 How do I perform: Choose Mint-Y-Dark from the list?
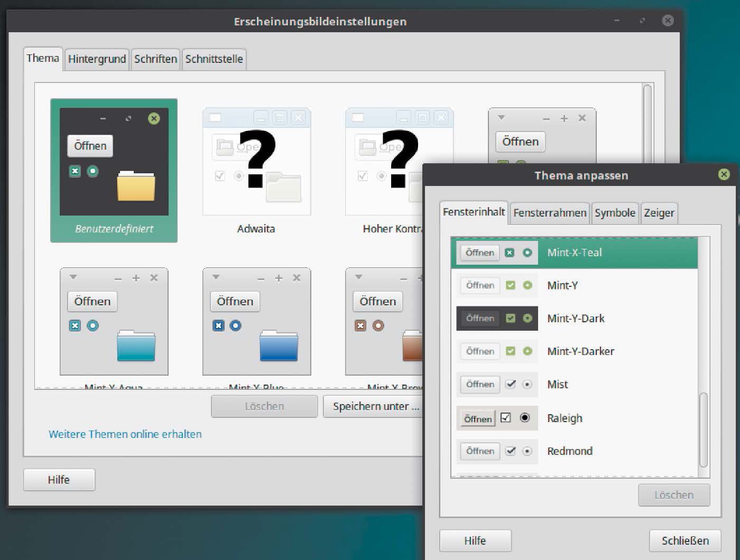(575, 318)
